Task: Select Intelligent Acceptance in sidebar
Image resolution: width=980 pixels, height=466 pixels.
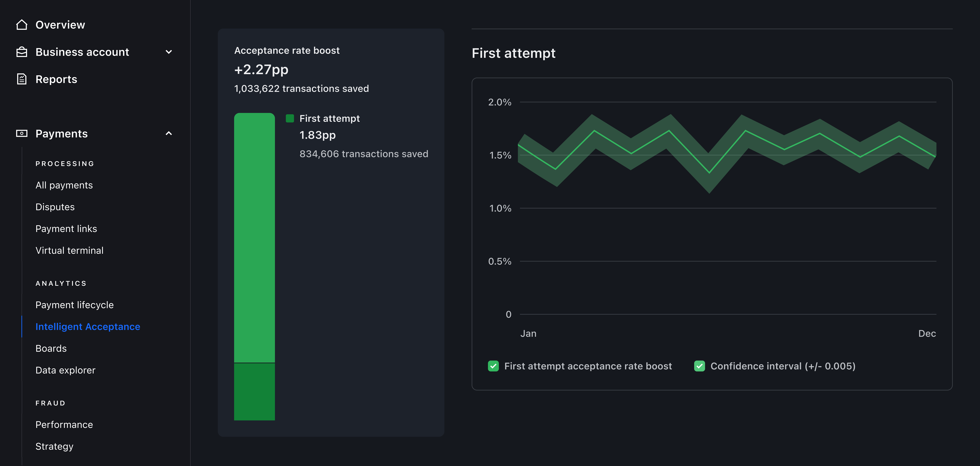Action: coord(88,327)
